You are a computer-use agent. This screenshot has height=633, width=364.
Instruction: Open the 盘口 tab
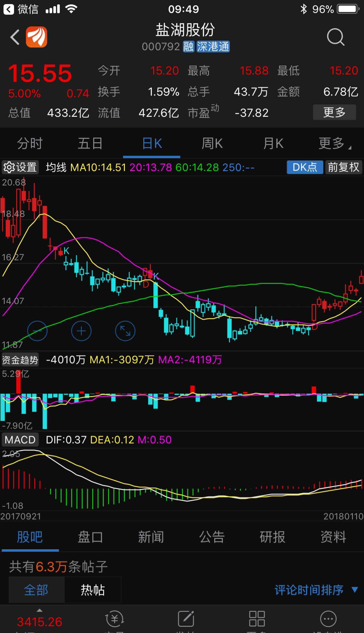(x=90, y=537)
